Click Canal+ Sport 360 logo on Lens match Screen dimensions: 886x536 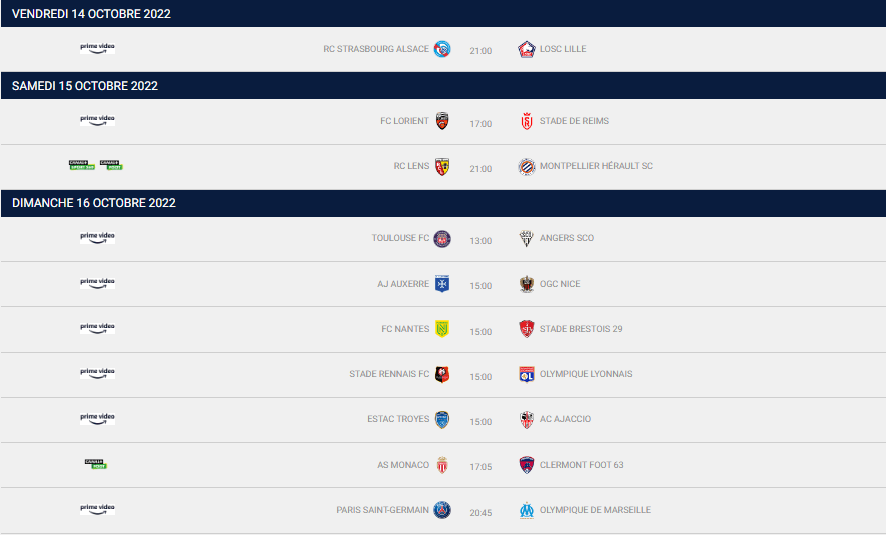tap(82, 165)
